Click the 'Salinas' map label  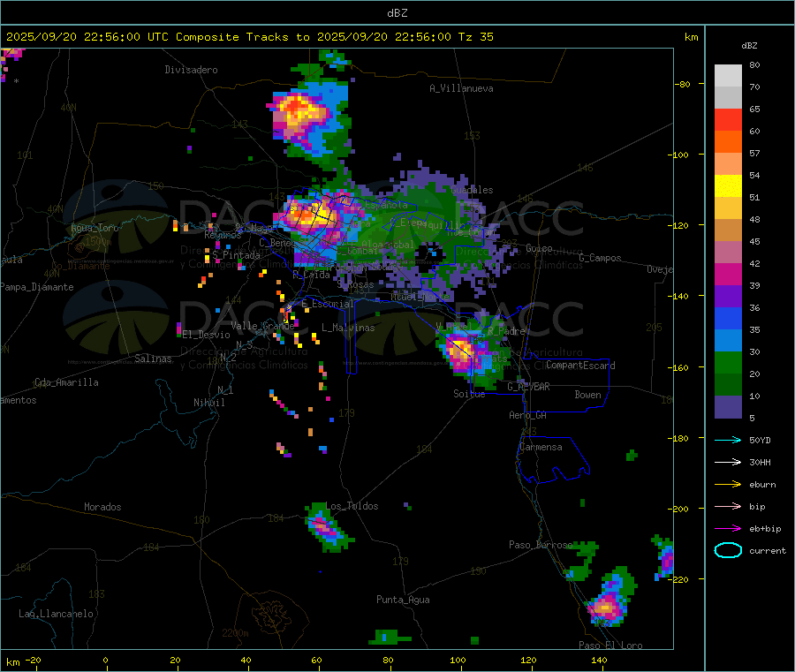point(153,359)
